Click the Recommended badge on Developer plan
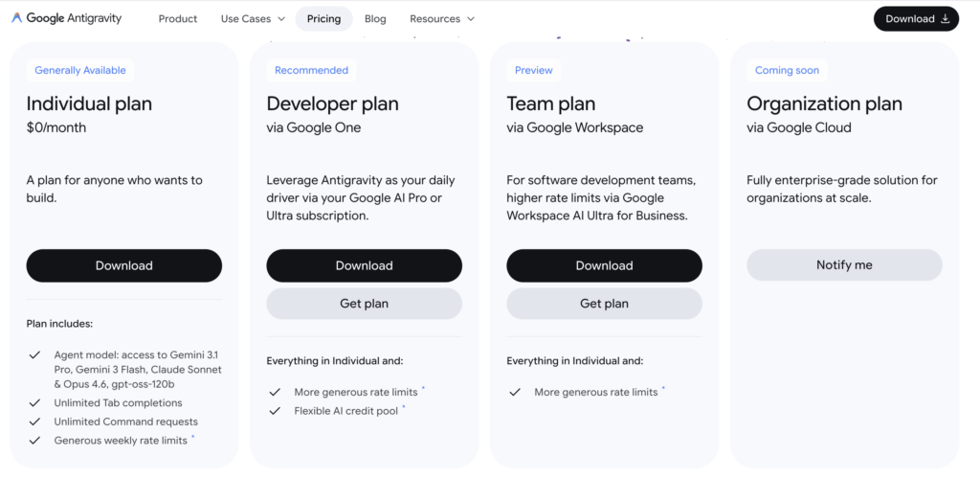The image size is (980, 479). (311, 70)
